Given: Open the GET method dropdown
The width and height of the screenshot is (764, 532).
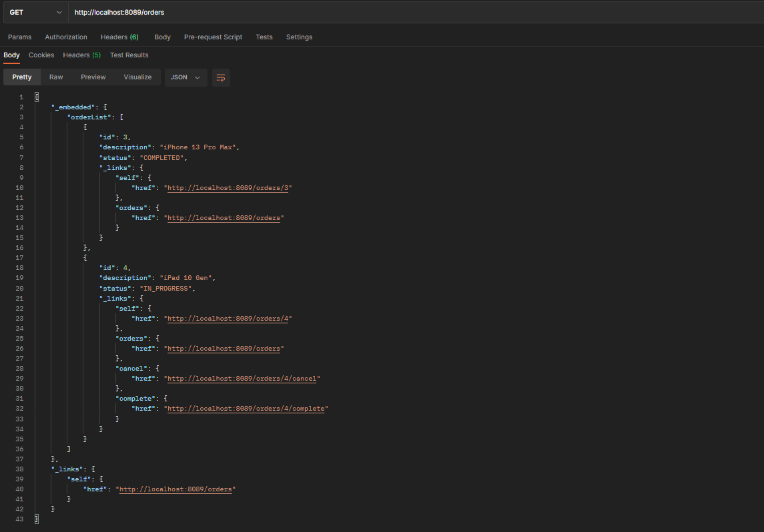Looking at the screenshot, I should click(35, 12).
